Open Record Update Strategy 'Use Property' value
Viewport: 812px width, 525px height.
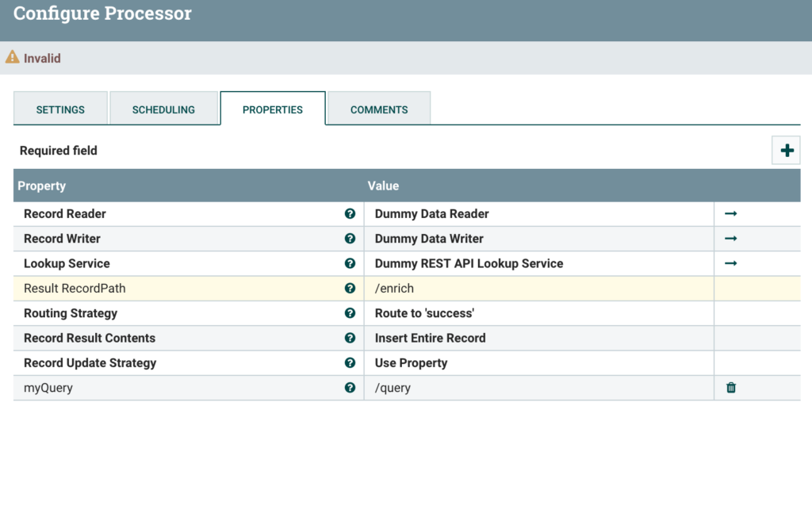(411, 363)
